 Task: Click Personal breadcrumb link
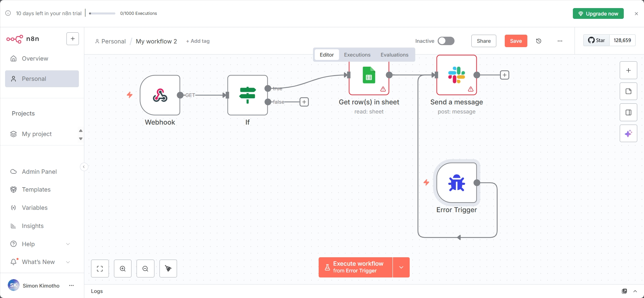tap(110, 41)
